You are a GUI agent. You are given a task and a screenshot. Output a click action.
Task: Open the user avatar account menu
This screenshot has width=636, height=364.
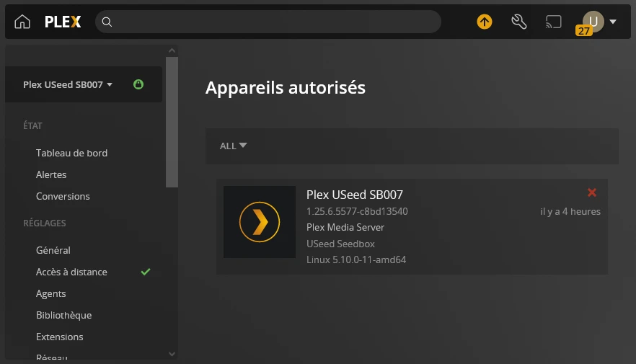[x=593, y=21]
